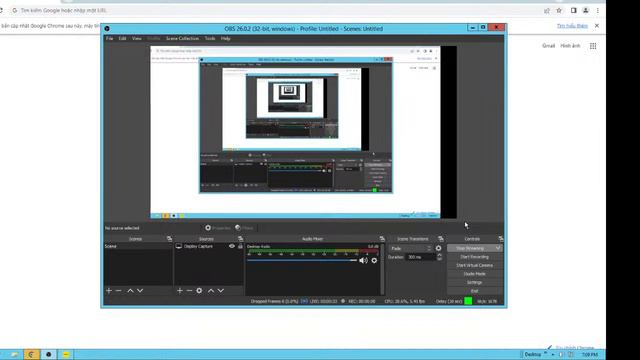Open the Edit menu in OBS
The width and height of the screenshot is (640, 360).
point(122,38)
